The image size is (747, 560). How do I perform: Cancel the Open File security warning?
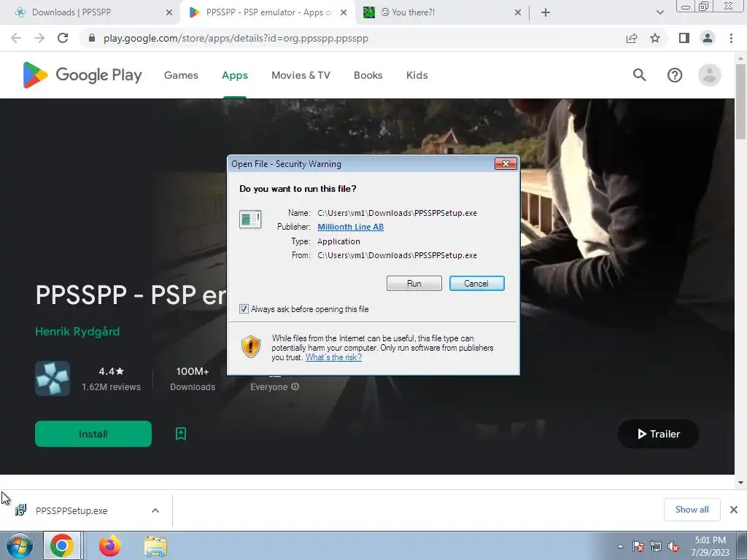[476, 284]
